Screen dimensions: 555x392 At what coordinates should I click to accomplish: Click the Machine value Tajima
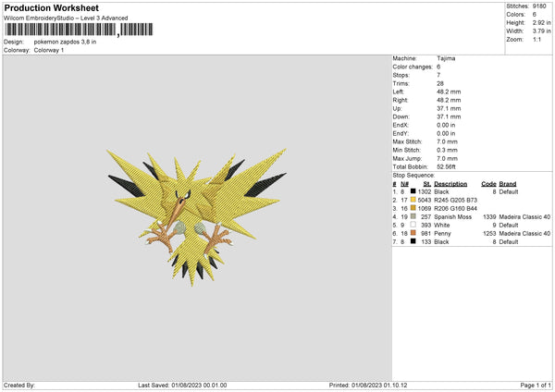[446, 58]
